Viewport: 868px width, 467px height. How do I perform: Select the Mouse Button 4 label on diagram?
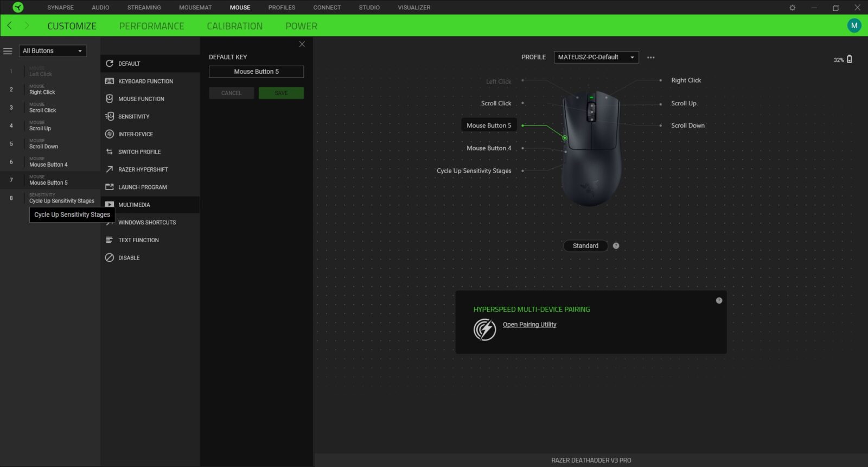[x=489, y=148]
